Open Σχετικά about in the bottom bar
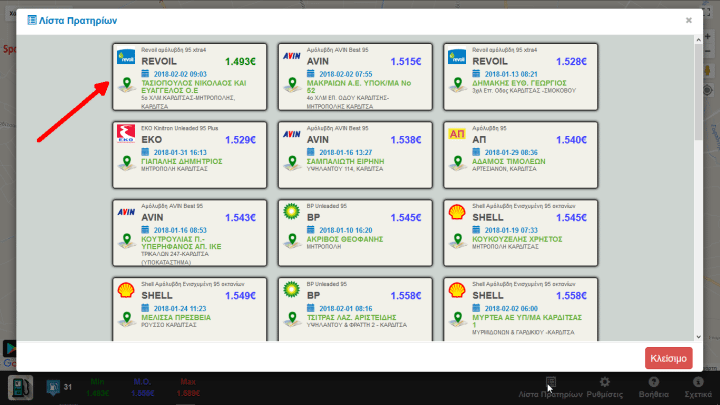This screenshot has height=405, width=720. coord(698,388)
